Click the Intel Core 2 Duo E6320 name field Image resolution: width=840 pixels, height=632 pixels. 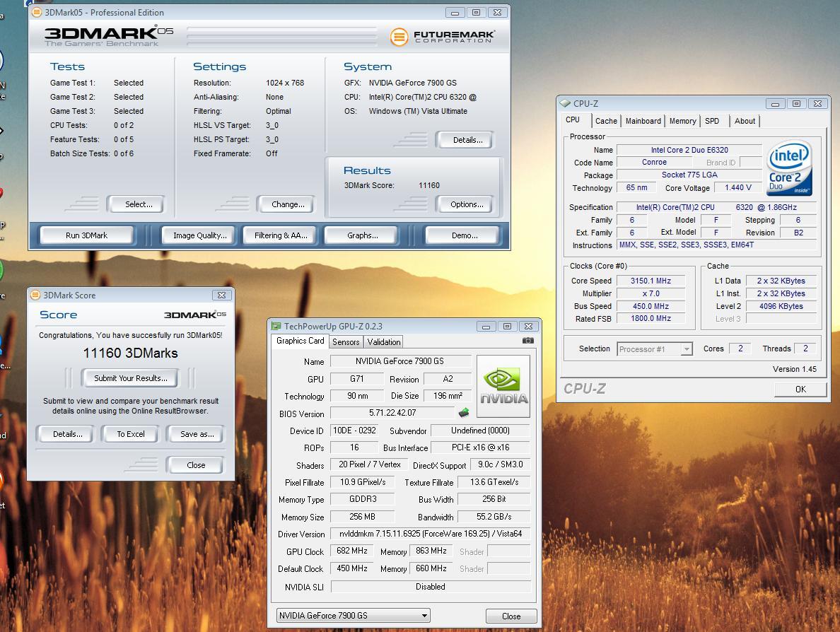(689, 150)
